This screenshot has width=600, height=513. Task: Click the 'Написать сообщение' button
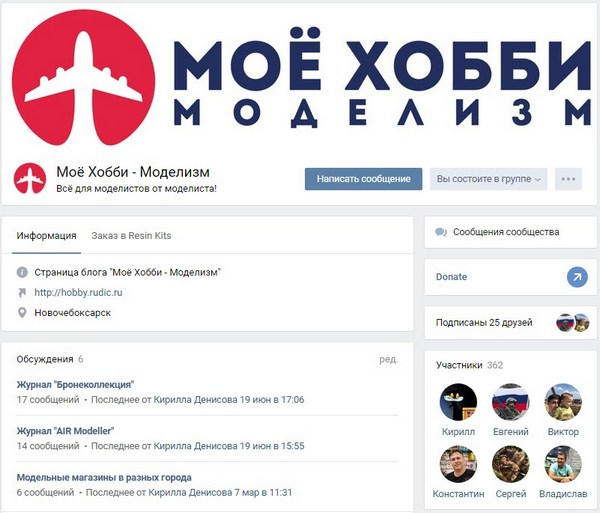tap(364, 179)
